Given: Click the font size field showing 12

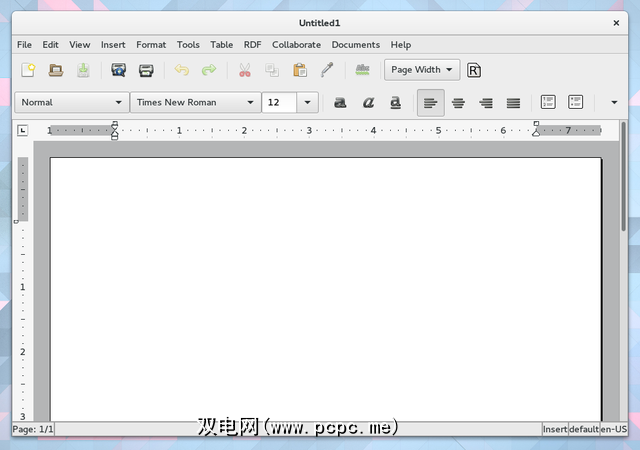Looking at the screenshot, I should [x=278, y=102].
